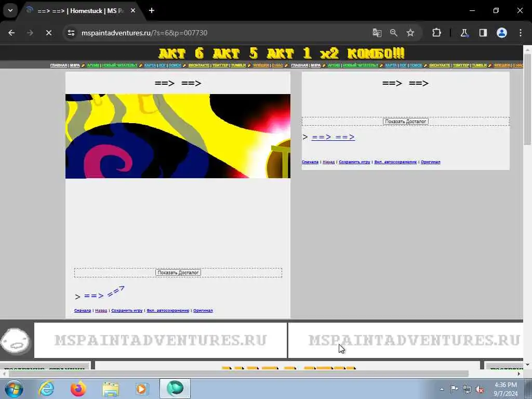The width and height of the screenshot is (532, 399).
Task: Stop loading the current page
Action: tap(48, 33)
